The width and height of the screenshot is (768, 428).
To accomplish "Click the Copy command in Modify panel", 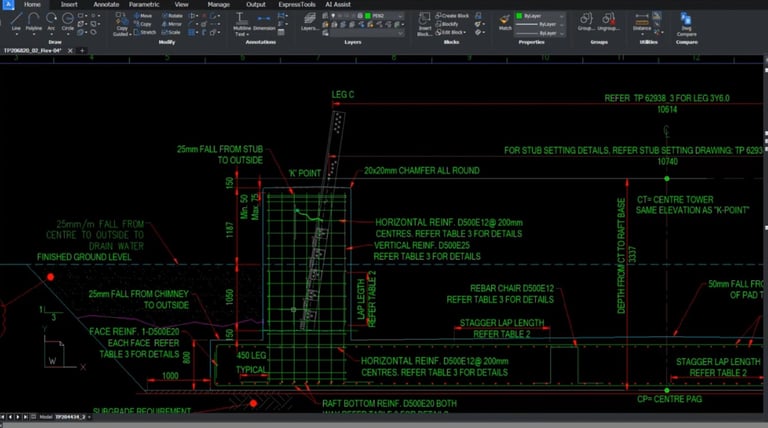I will click(143, 24).
